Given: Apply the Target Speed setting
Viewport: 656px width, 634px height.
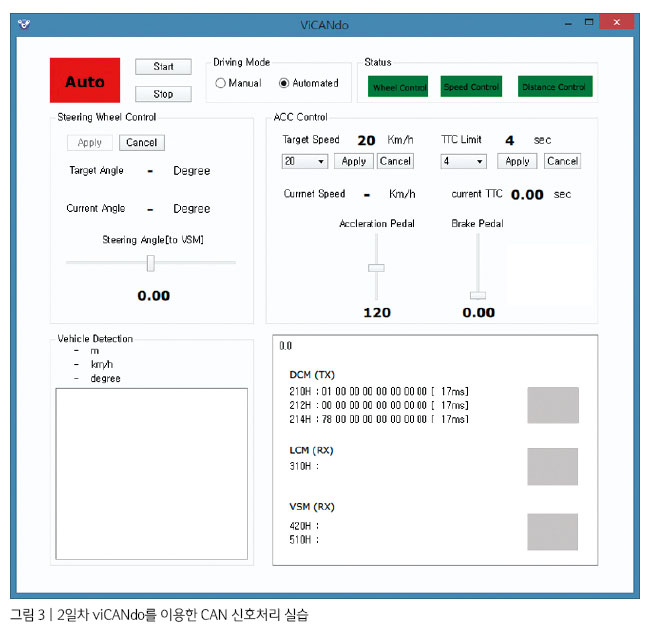Looking at the screenshot, I should pos(354,161).
